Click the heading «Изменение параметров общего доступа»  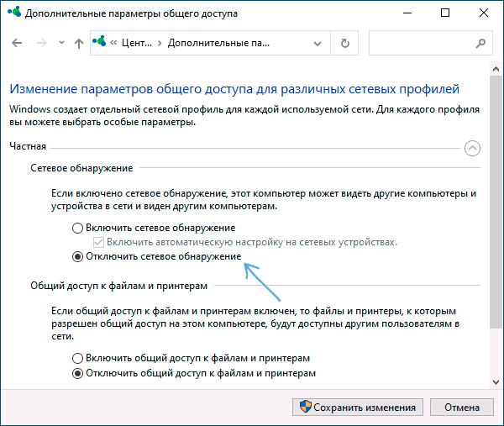(x=234, y=89)
